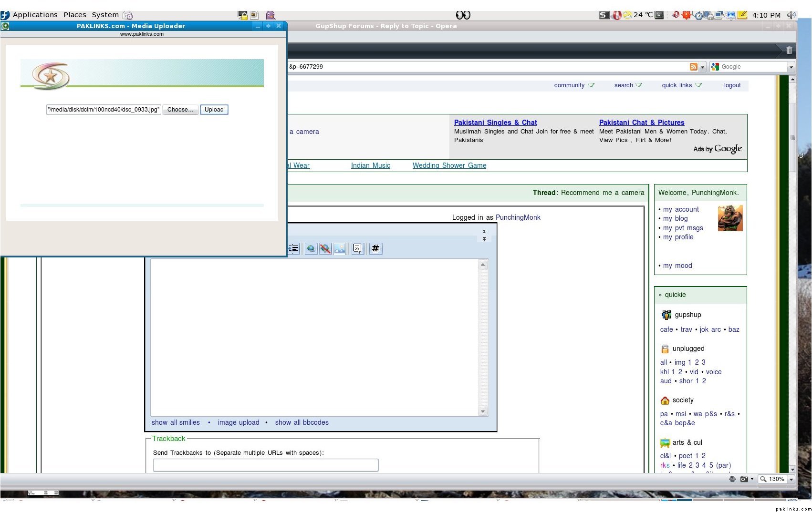812x512 pixels.
Task: Toggle fit-to-width icon in status bar
Action: click(732, 479)
